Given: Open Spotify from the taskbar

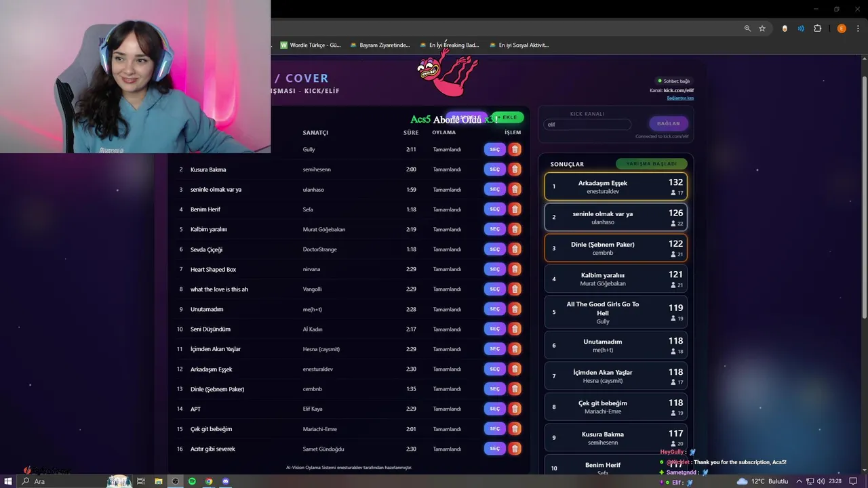Looking at the screenshot, I should [x=192, y=481].
